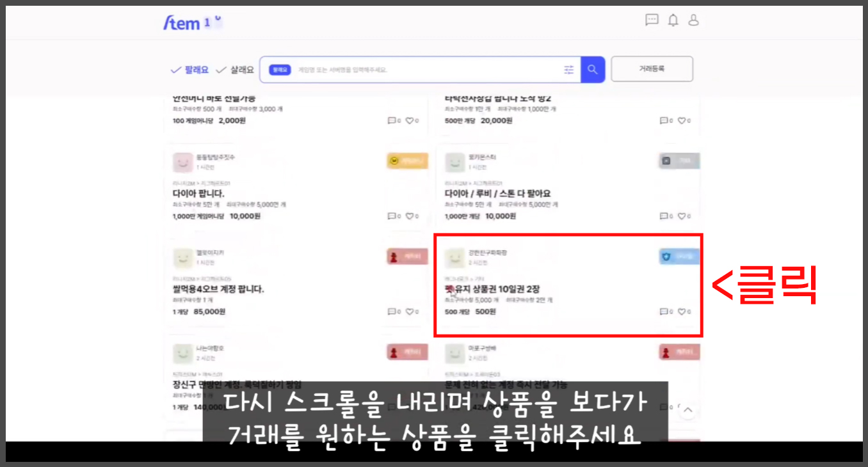Click comment icon on the 20,000원 listing
Screen dimensions: 868x467
pos(664,120)
